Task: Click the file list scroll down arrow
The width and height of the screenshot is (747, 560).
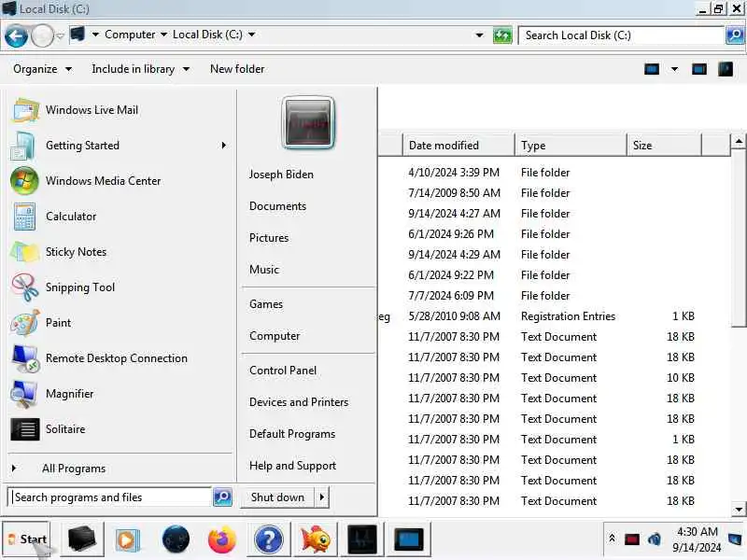Action: point(739,509)
